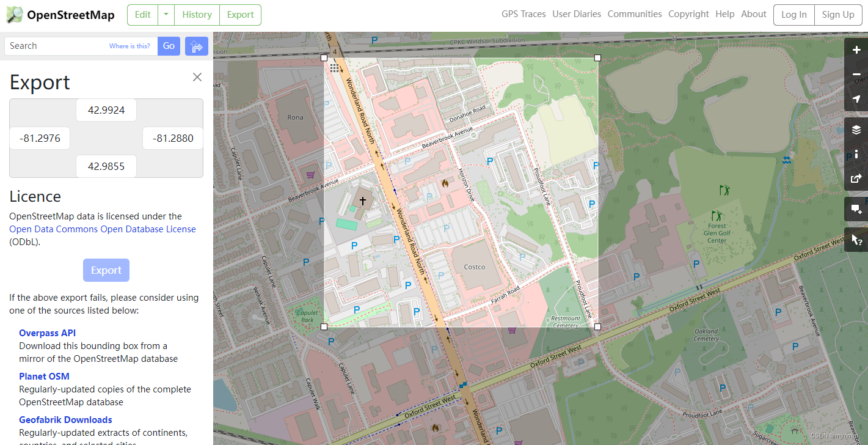Screen dimensions: 868x445
Task: Click the Capulet Park label
Action: tap(307, 315)
